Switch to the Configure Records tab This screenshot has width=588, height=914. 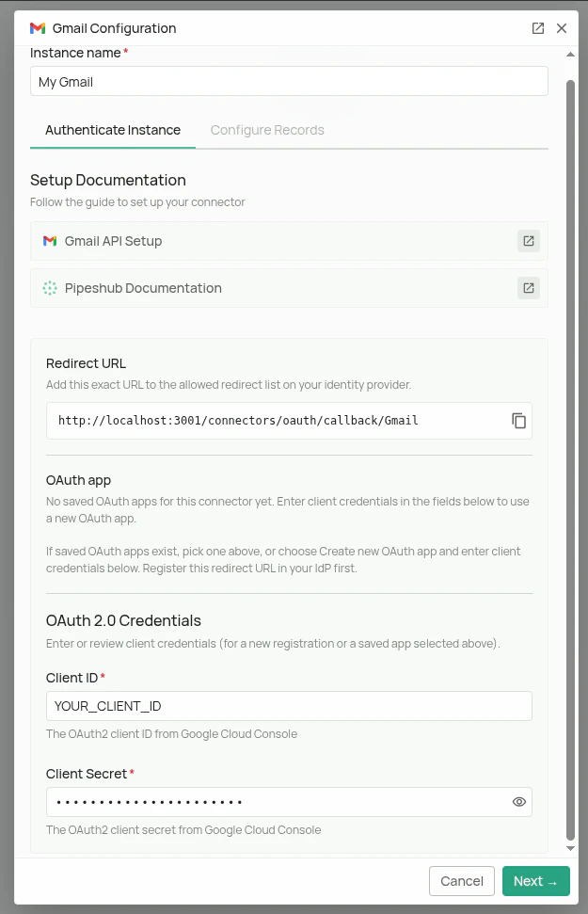267,130
